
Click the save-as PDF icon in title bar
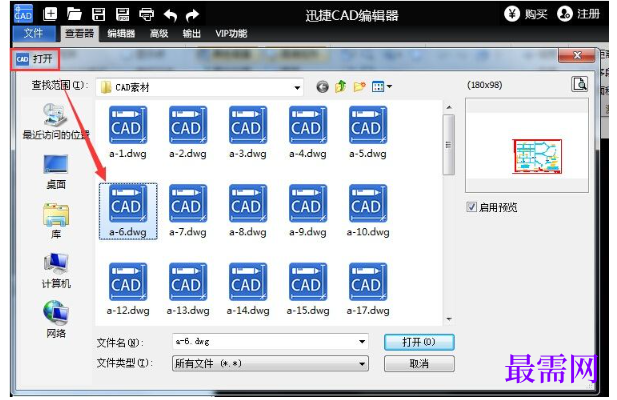122,14
